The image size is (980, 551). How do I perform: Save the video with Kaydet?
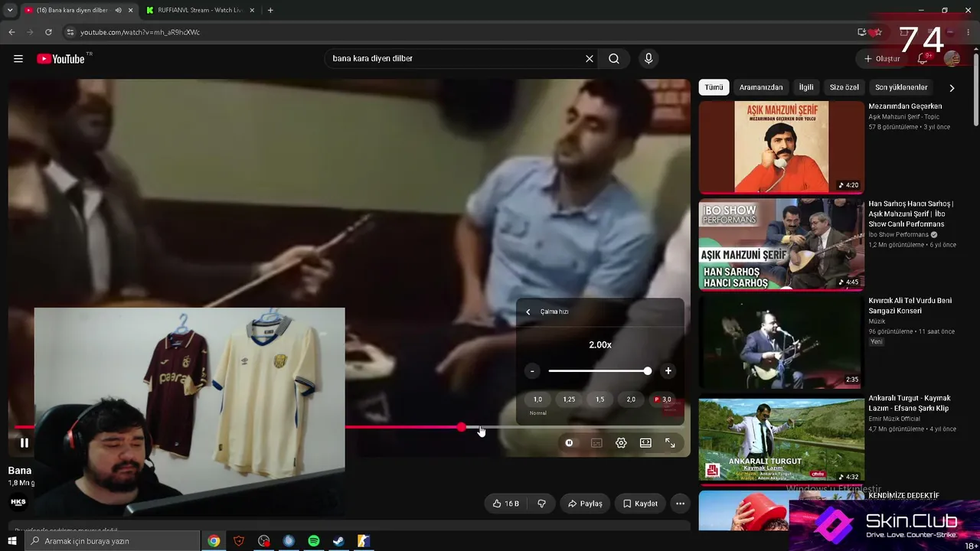(x=640, y=504)
